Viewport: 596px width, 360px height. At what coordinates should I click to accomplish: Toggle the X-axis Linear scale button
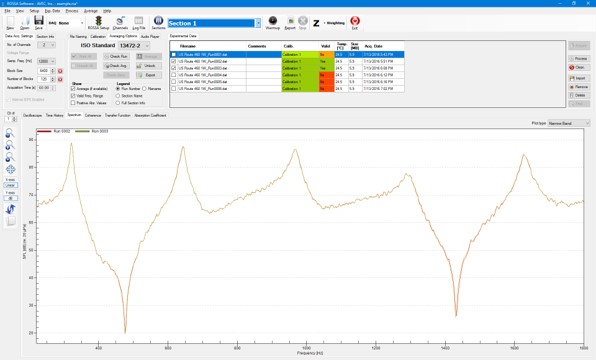coord(10,185)
